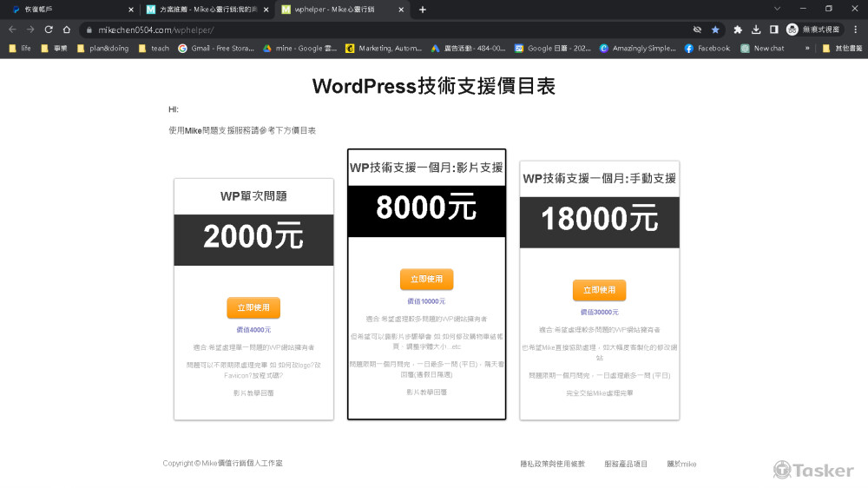Open the Facebook bookmark
Viewport: 868px width, 488px height.
(x=707, y=48)
